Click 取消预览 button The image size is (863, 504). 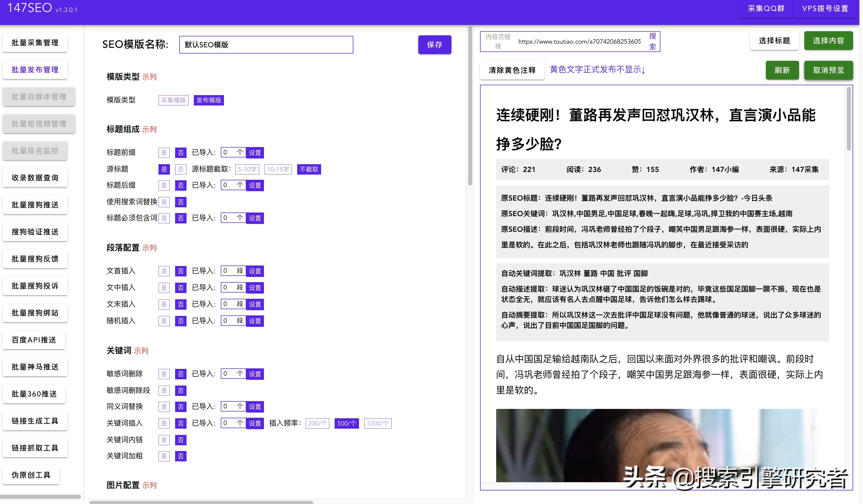828,70
